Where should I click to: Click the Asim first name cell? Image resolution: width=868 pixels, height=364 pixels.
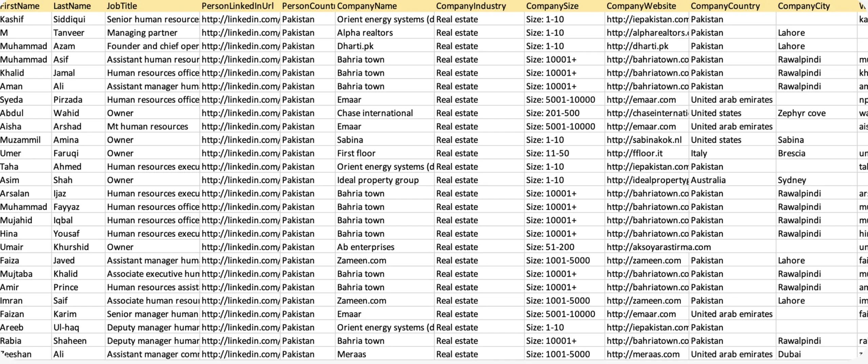coord(25,180)
